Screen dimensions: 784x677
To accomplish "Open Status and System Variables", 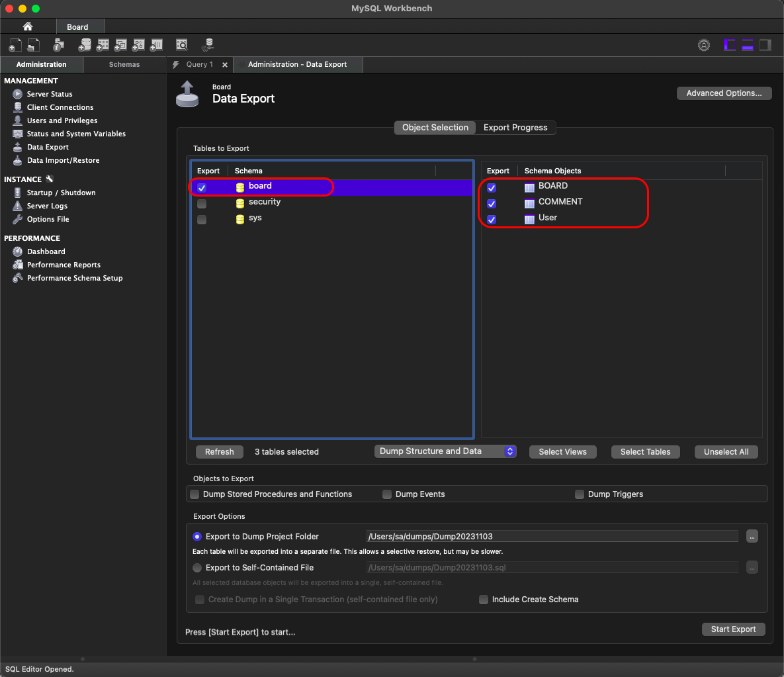I will click(x=76, y=134).
